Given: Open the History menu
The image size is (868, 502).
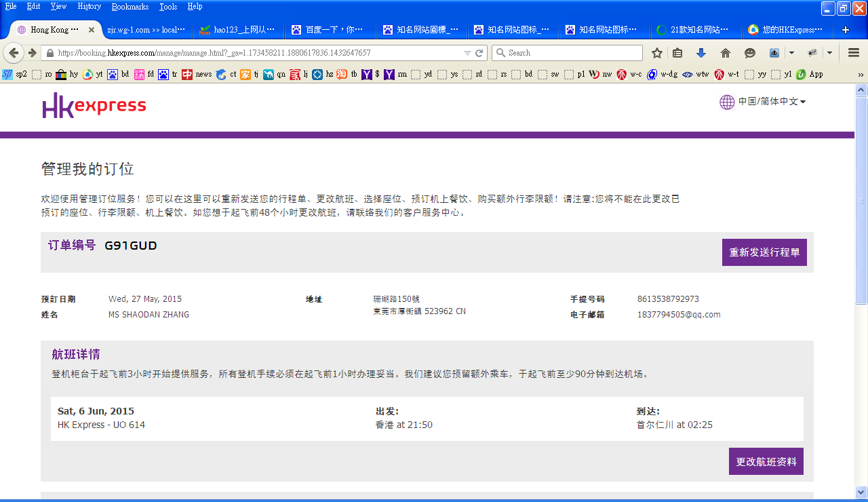Looking at the screenshot, I should [x=89, y=6].
